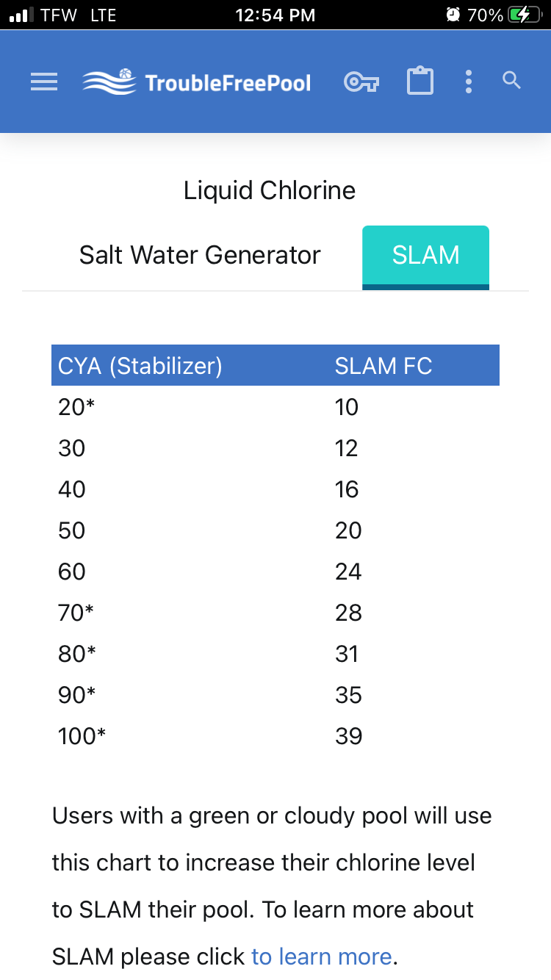Select the 100* CYA row
The image size is (551, 980).
click(x=275, y=736)
